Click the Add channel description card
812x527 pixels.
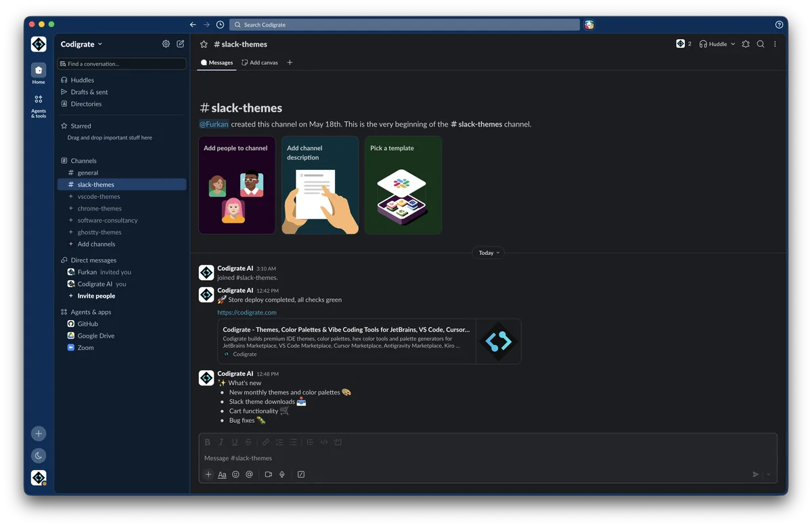pyautogui.click(x=320, y=185)
